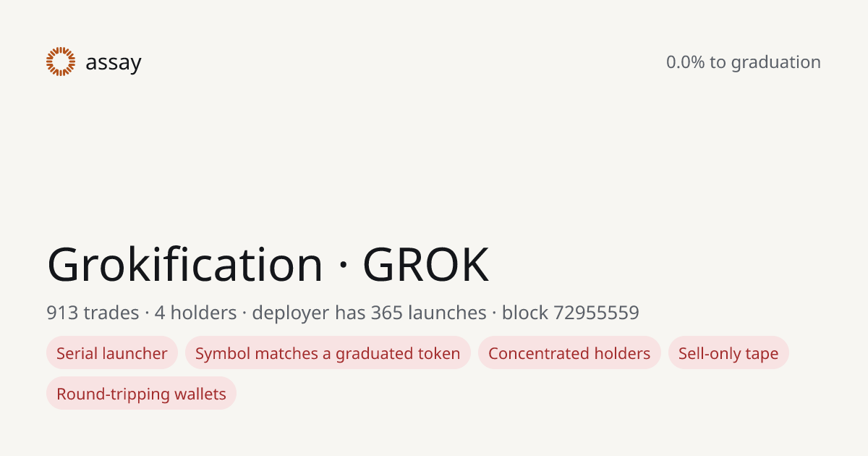Click the word block in stats line
Image resolution: width=868 pixels, height=456 pixels.
pyautogui.click(x=525, y=313)
